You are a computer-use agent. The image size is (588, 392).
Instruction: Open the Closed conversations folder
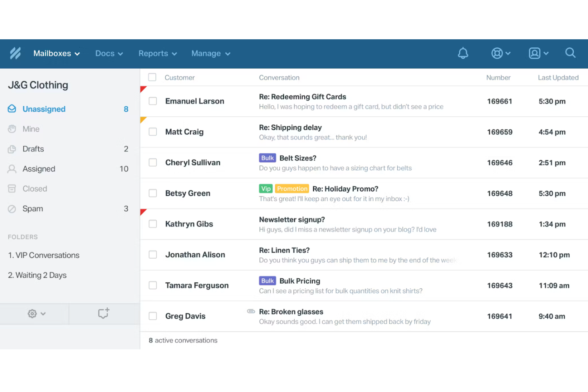point(35,189)
